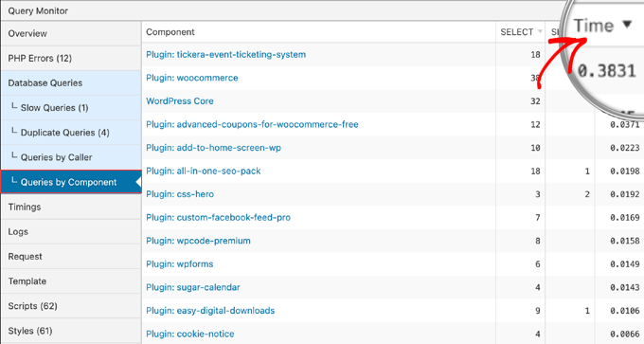Select SELECT count 9 for easy-digital-downloads

pyautogui.click(x=538, y=311)
